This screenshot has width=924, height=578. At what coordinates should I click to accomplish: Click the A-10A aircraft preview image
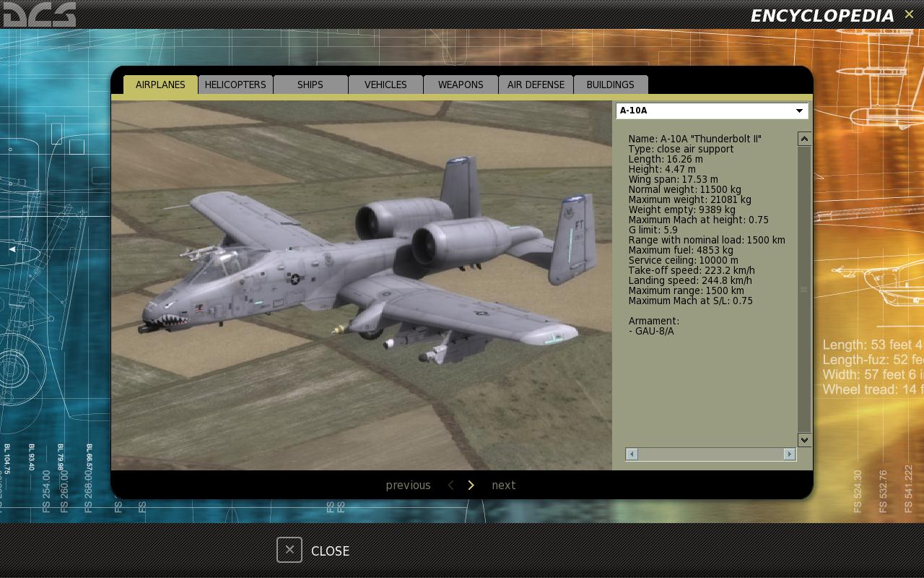point(362,285)
